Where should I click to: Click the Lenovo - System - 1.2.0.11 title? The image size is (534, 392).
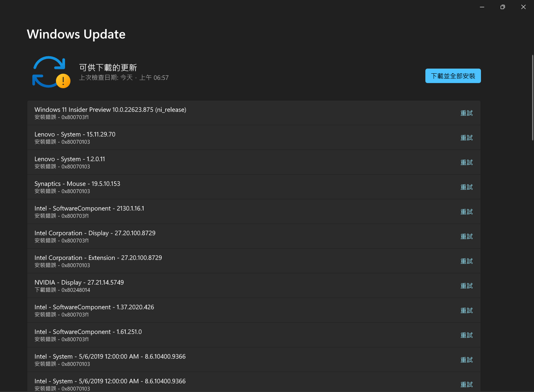(x=70, y=159)
